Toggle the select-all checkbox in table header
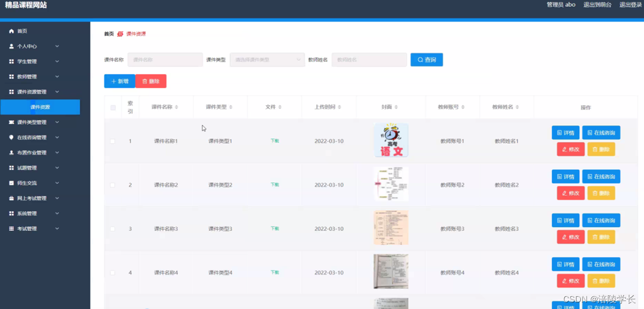 pos(113,108)
